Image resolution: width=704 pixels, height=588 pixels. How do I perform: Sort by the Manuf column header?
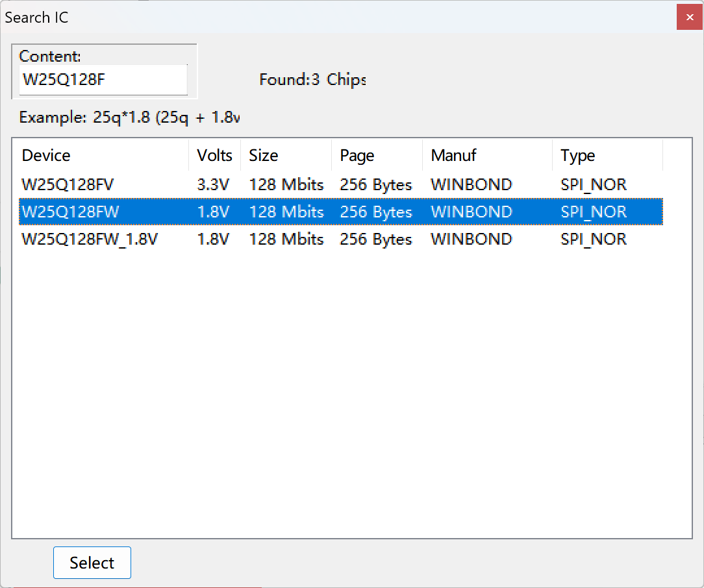pos(487,155)
